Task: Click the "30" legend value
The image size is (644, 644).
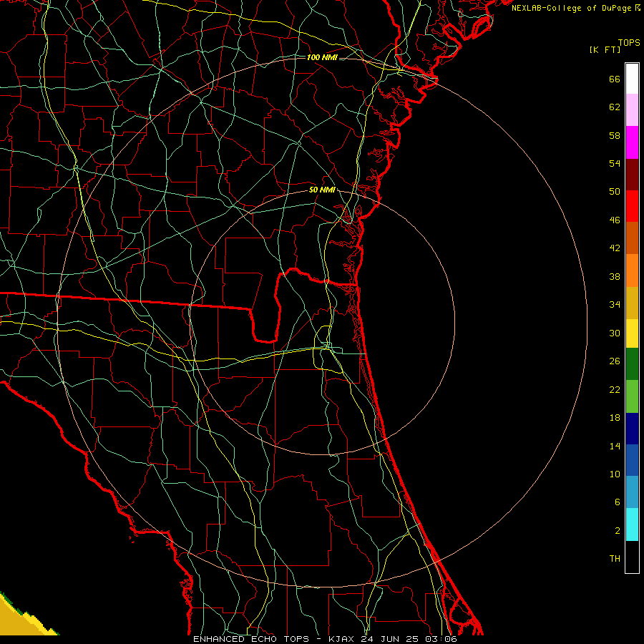Action: 615,333
